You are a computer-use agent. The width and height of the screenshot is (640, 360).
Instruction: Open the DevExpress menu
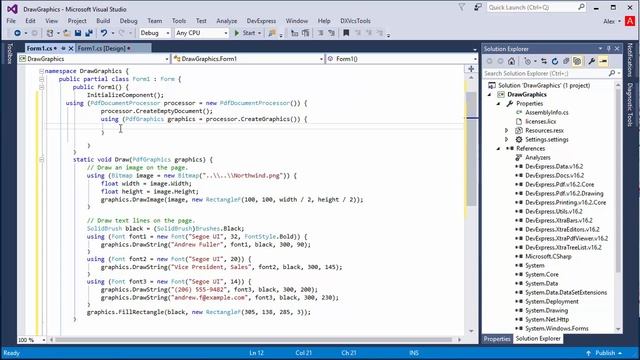pyautogui.click(x=261, y=21)
